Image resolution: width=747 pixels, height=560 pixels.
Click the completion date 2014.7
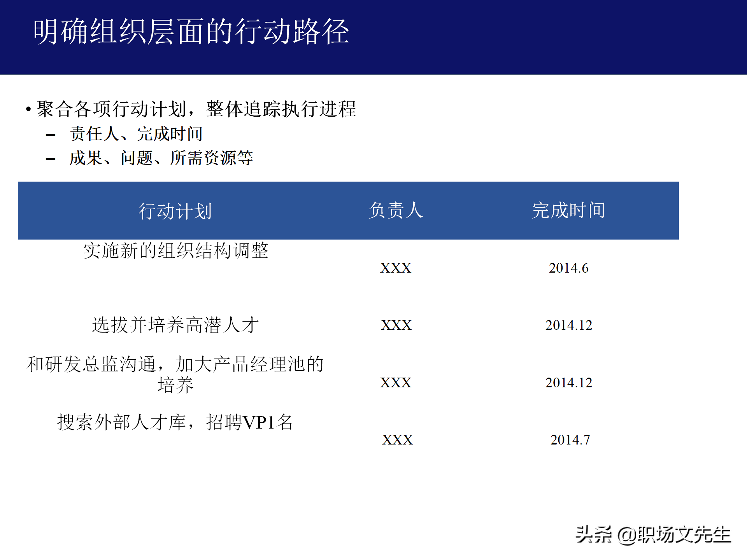coord(570,440)
